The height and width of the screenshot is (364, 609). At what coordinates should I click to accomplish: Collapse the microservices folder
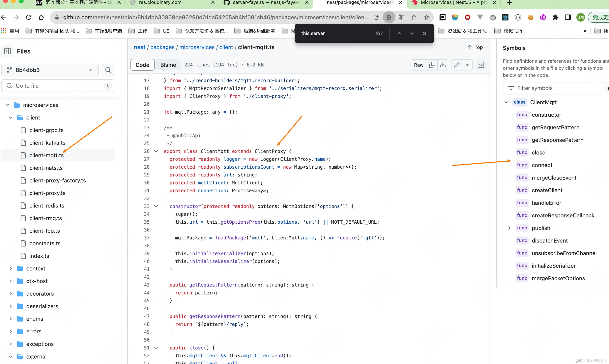point(7,105)
